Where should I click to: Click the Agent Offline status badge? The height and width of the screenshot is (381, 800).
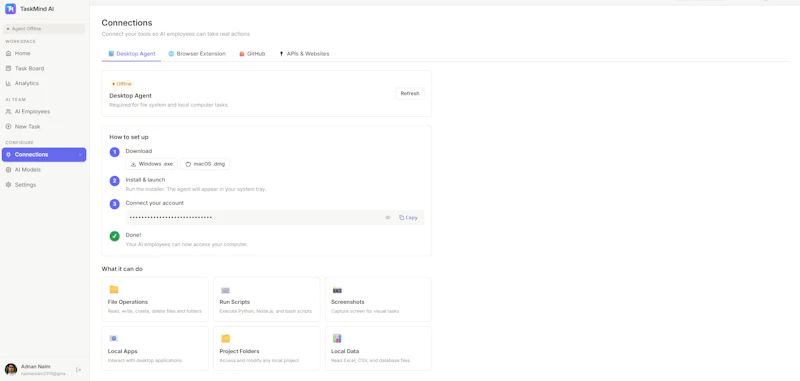pyautogui.click(x=44, y=29)
